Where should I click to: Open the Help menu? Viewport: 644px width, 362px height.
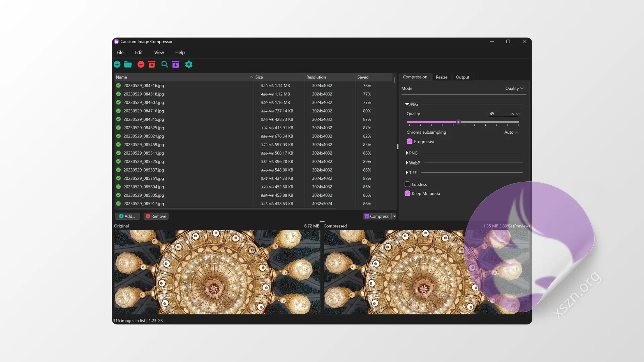[180, 52]
